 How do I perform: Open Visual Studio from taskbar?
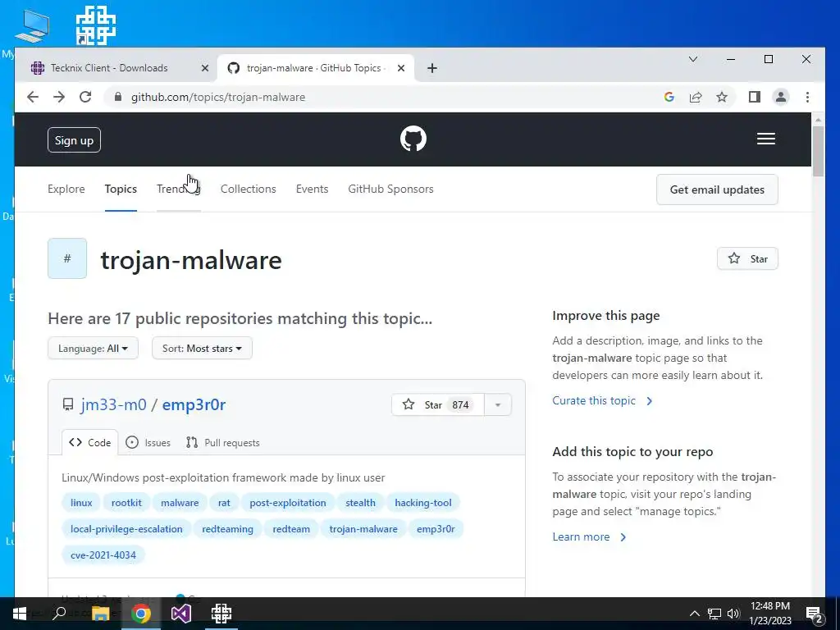(x=181, y=614)
